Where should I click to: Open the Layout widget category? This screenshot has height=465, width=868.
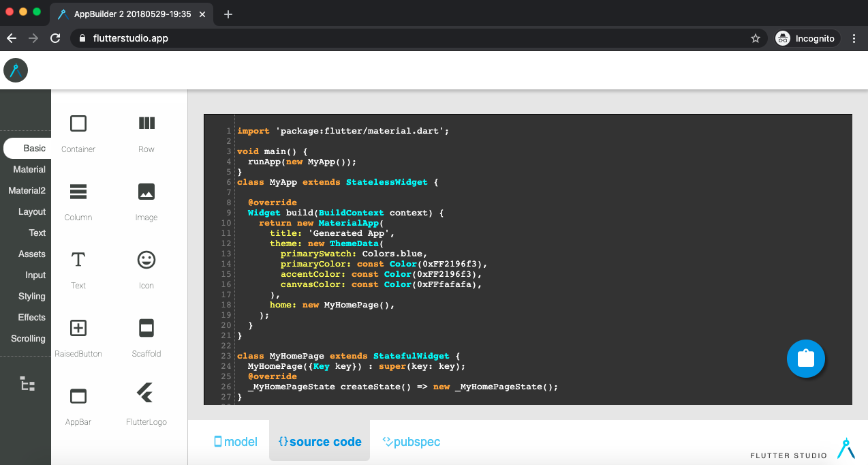click(x=31, y=211)
